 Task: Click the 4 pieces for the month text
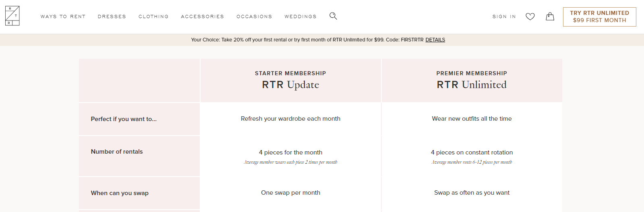[290, 152]
